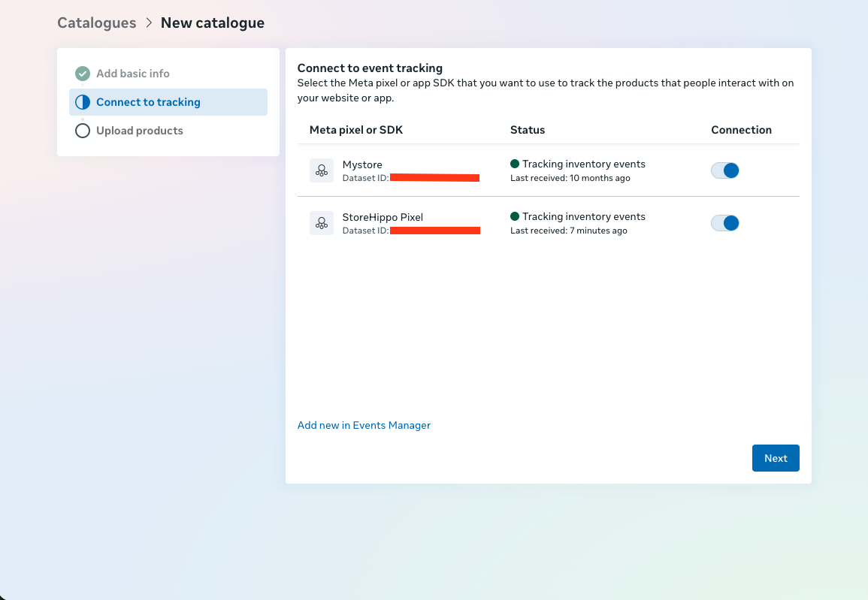Viewport: 868px width, 600px height.
Task: Click the green status dot in StoreHippo Pixel row
Action: coord(515,216)
